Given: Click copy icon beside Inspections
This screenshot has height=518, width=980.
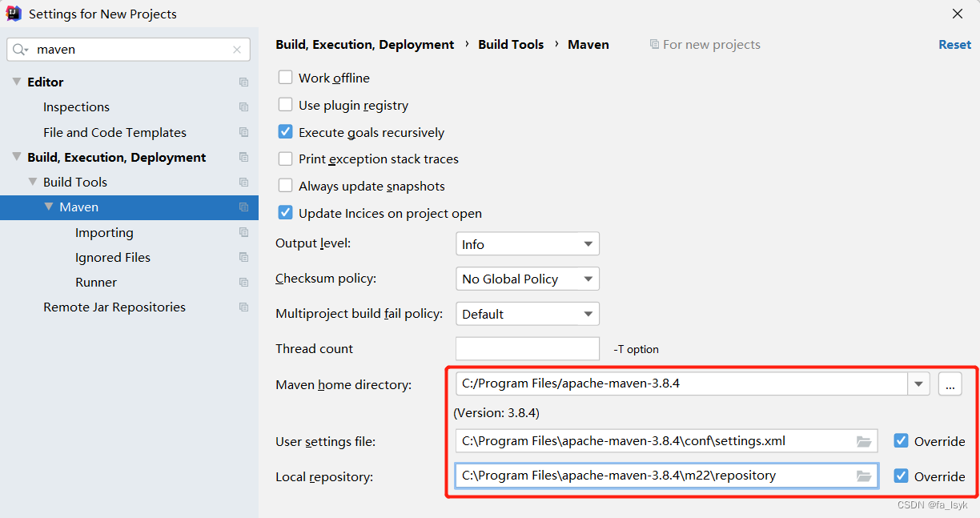Looking at the screenshot, I should click(x=243, y=107).
